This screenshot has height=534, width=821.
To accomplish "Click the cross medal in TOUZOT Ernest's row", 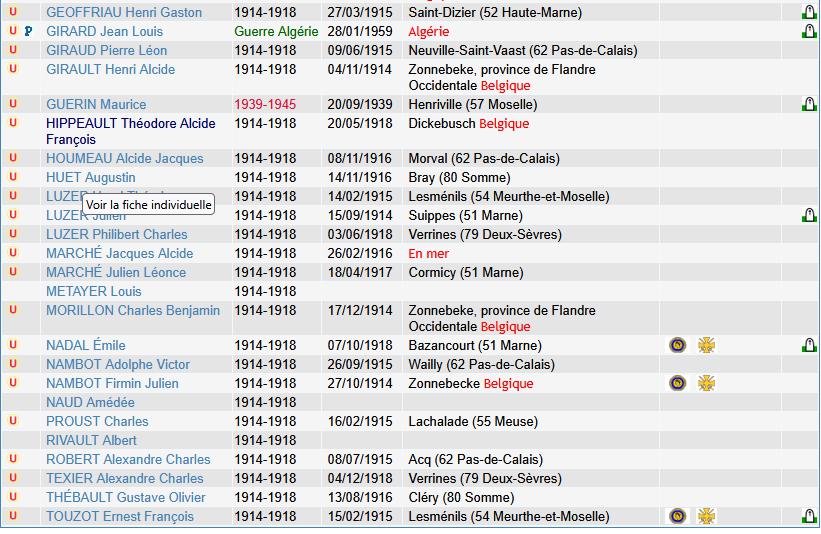I will [x=706, y=516].
